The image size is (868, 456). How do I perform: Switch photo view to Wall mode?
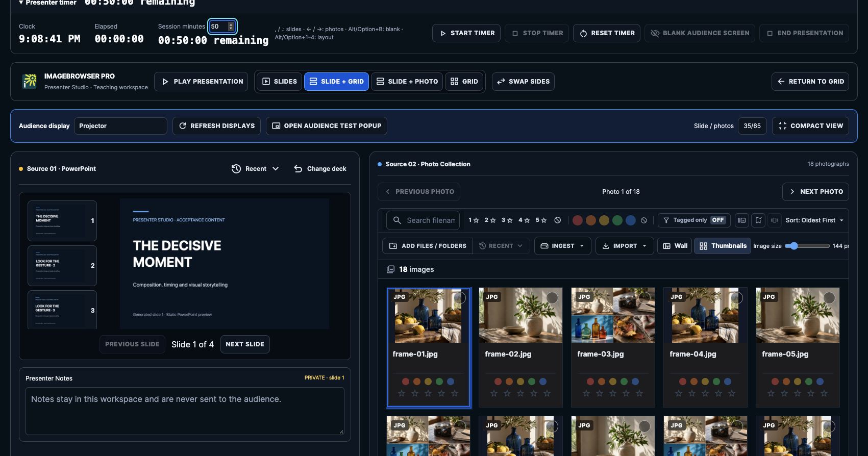675,246
